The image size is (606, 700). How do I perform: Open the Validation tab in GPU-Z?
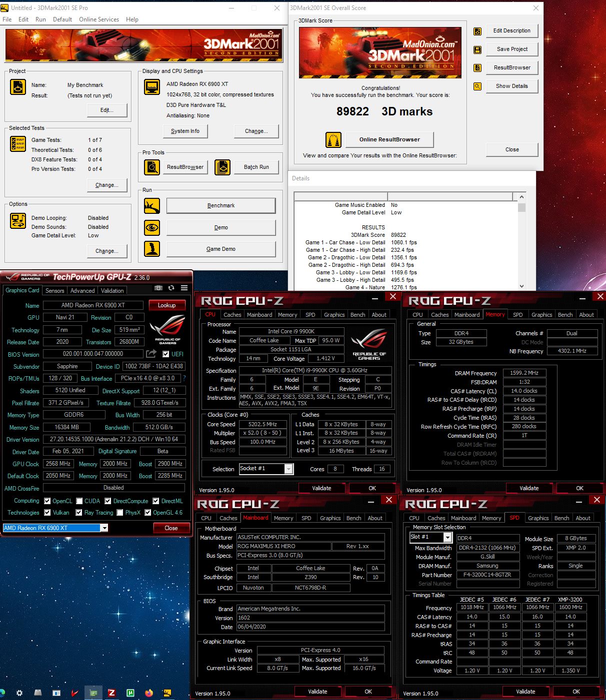pos(112,291)
